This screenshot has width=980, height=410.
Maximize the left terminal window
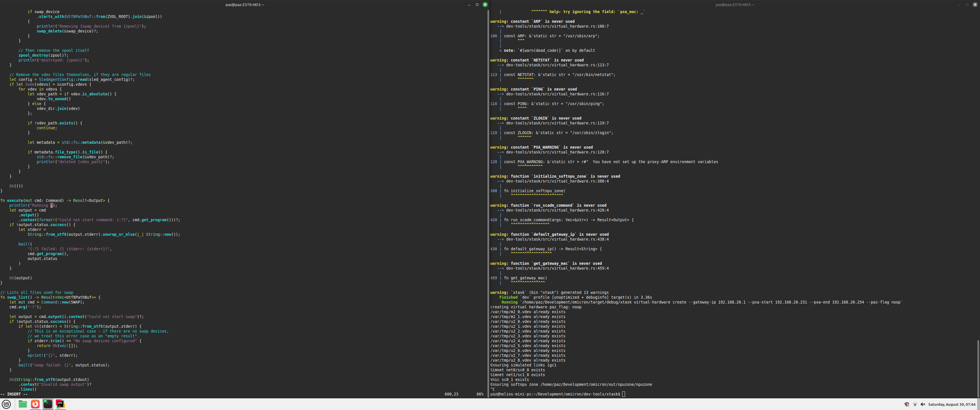477,5
